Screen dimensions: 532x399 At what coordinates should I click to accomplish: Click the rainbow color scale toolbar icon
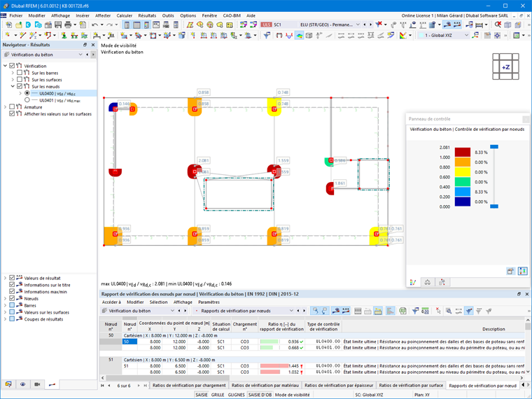pyautogui.click(x=402, y=35)
